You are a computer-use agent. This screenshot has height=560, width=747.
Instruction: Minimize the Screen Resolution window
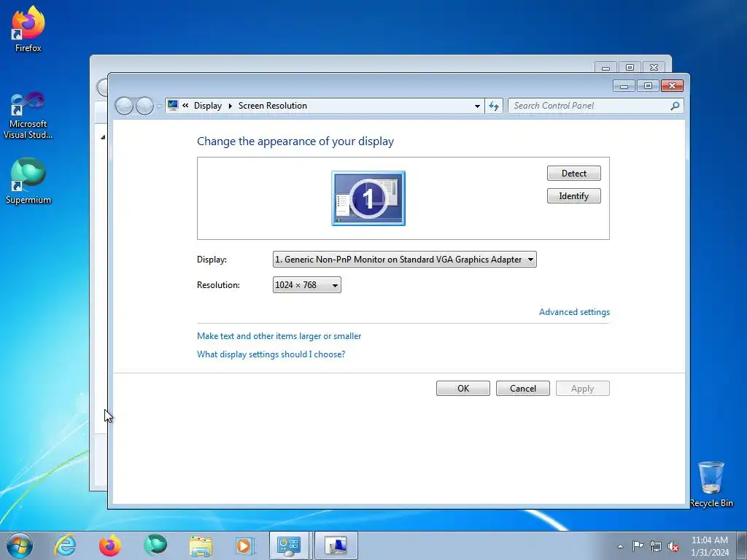coord(624,86)
